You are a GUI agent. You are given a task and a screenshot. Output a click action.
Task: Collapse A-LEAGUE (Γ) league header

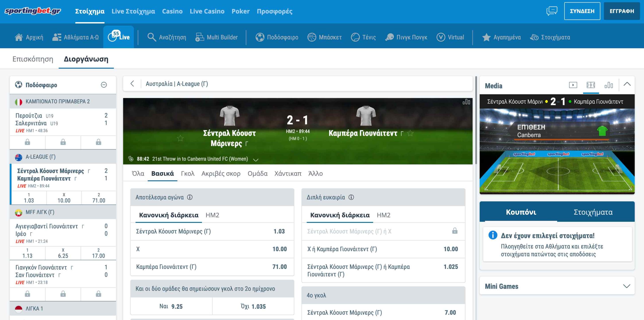(63, 157)
